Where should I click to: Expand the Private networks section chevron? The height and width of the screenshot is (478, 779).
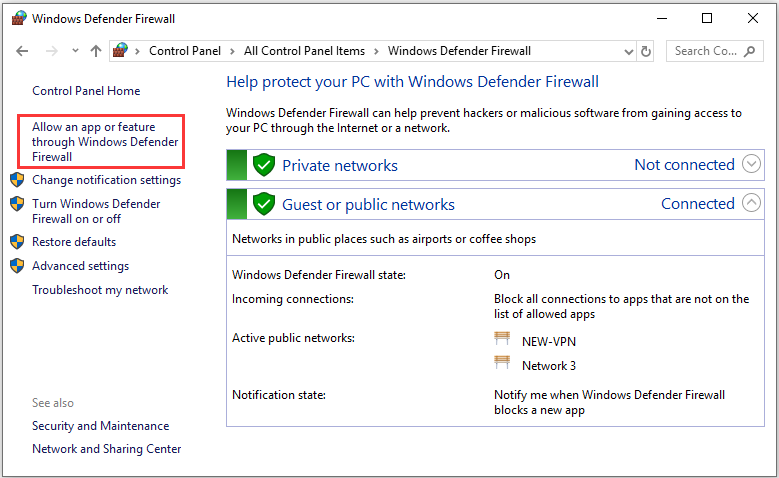coord(751,163)
